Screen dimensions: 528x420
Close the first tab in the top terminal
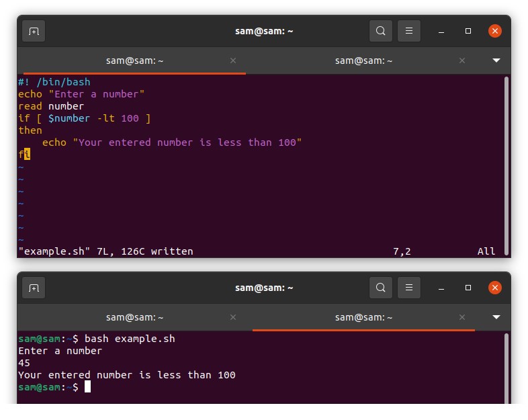(233, 60)
